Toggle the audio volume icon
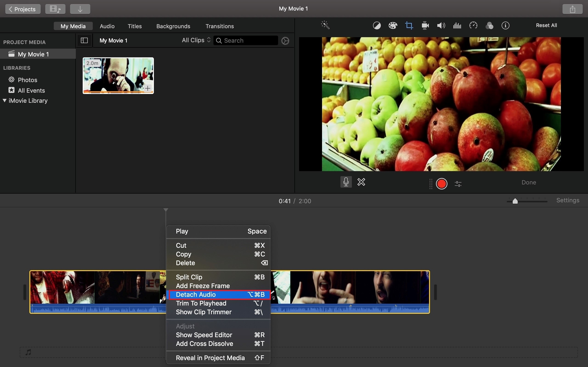 click(x=441, y=25)
